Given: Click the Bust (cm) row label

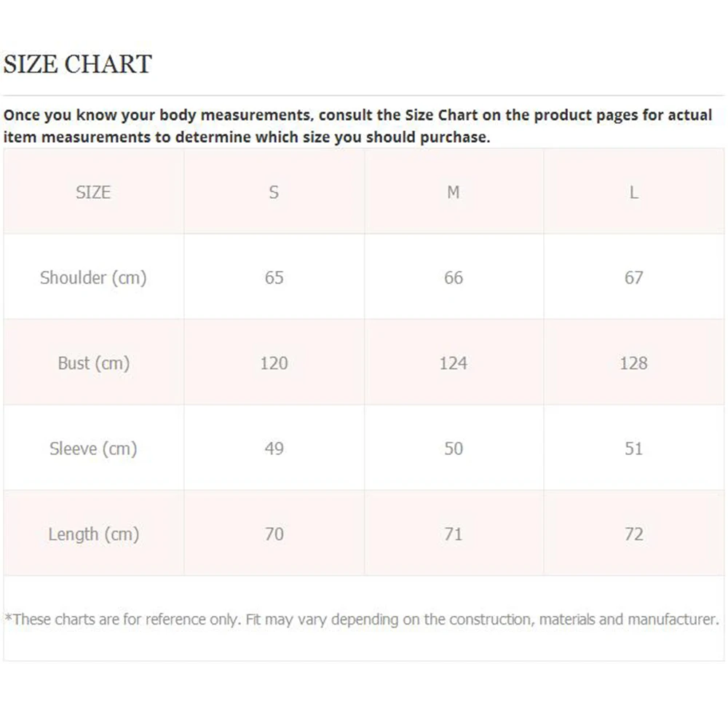Looking at the screenshot, I should [x=93, y=363].
